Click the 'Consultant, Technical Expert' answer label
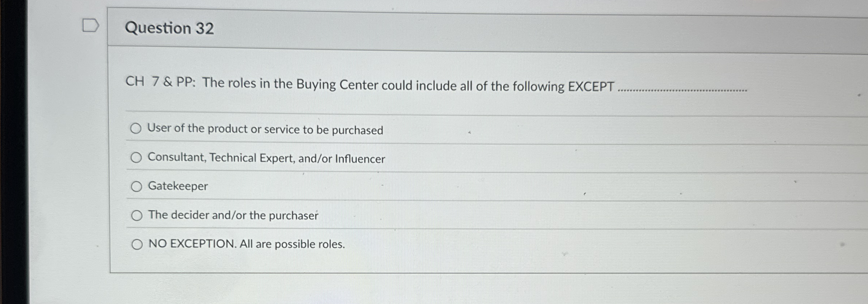Viewport: 868px width, 304px height. pyautogui.click(x=266, y=157)
